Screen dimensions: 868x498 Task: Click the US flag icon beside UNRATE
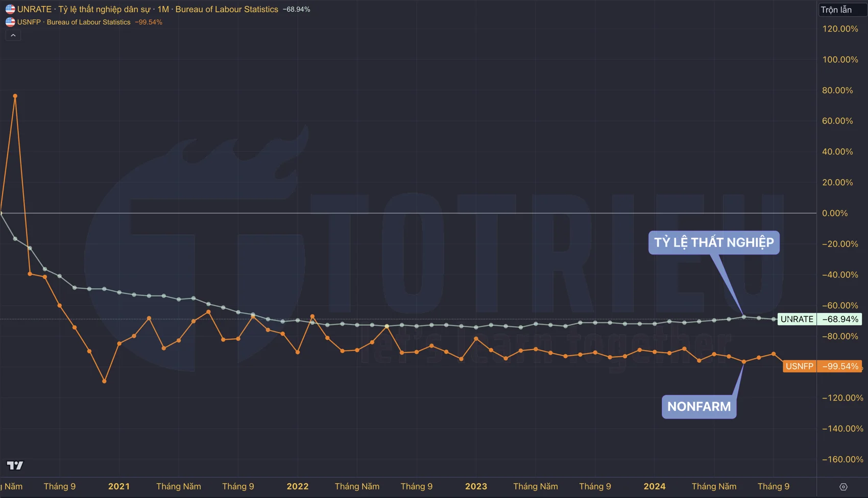10,9
